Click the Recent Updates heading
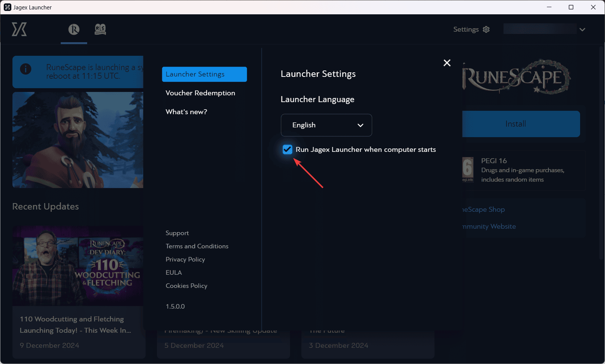Viewport: 605px width, 364px height. pyautogui.click(x=46, y=206)
